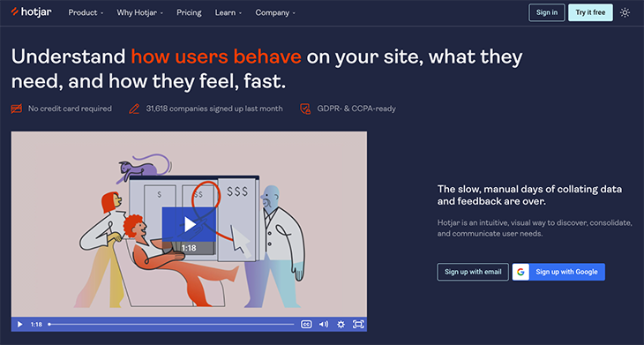Play the video with the center play button
Screen dimensions: 644x345
(189, 224)
